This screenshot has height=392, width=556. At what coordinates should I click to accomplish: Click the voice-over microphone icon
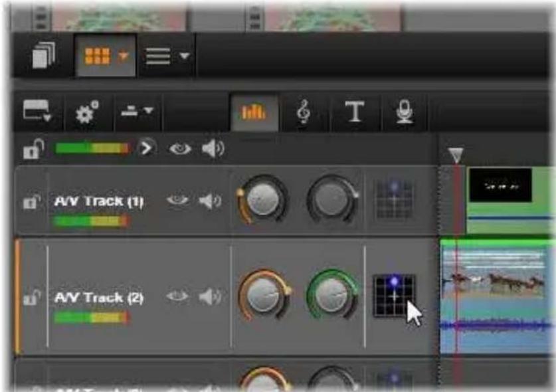tap(405, 112)
